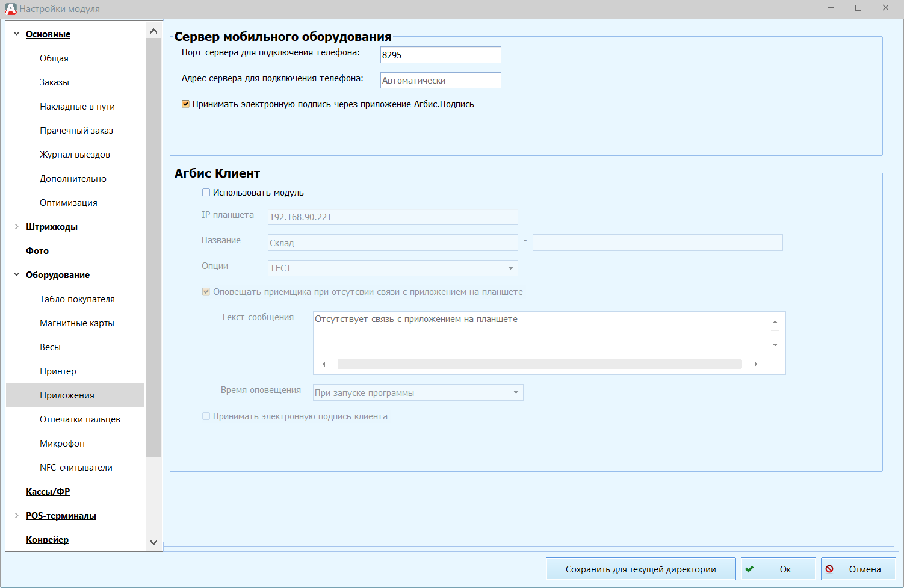Enable the Использовать модуль checkbox
This screenshot has width=904, height=588.
pyautogui.click(x=206, y=193)
